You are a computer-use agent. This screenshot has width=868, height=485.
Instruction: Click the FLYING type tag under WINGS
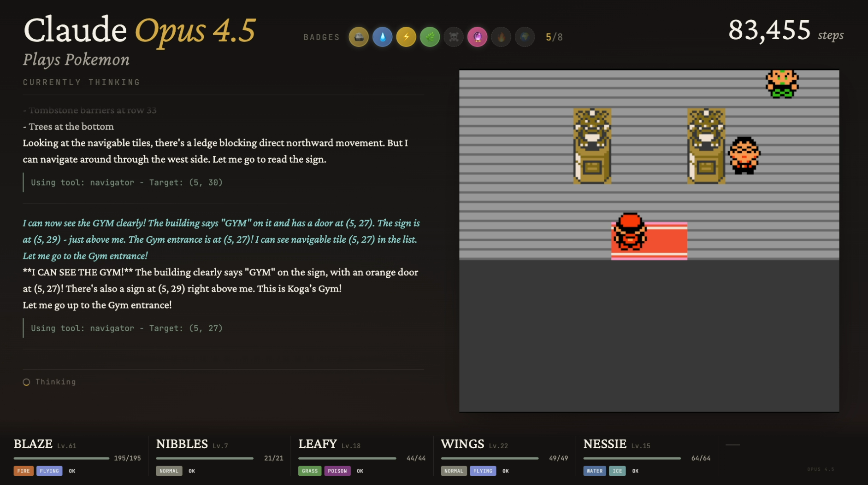click(x=483, y=471)
